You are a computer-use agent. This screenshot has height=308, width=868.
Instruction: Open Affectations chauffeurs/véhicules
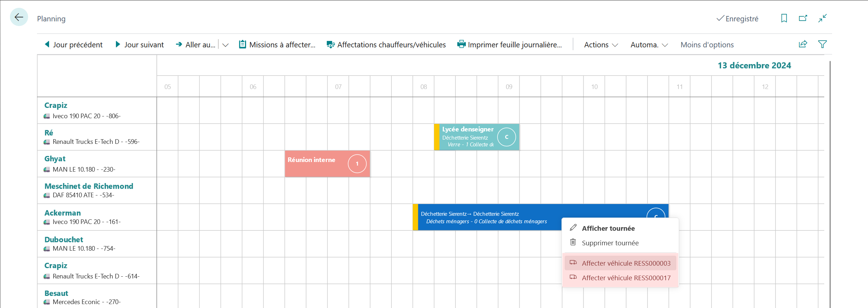click(386, 45)
